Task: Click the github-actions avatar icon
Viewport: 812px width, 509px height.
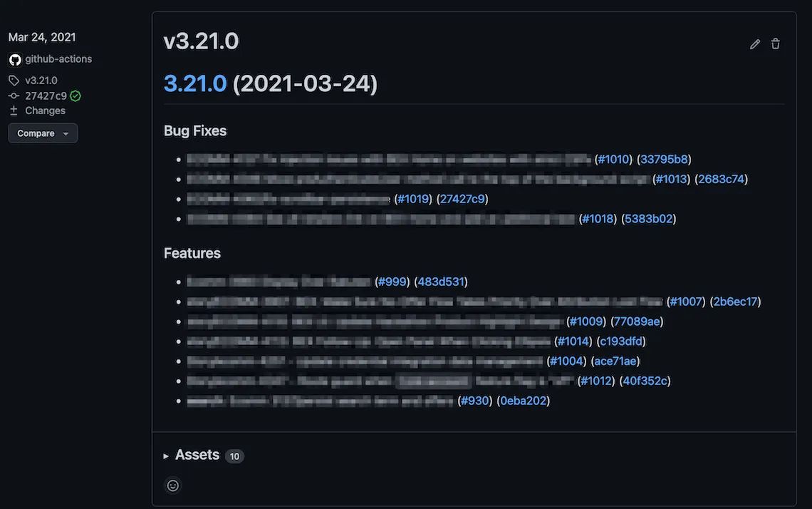Action: [14, 58]
